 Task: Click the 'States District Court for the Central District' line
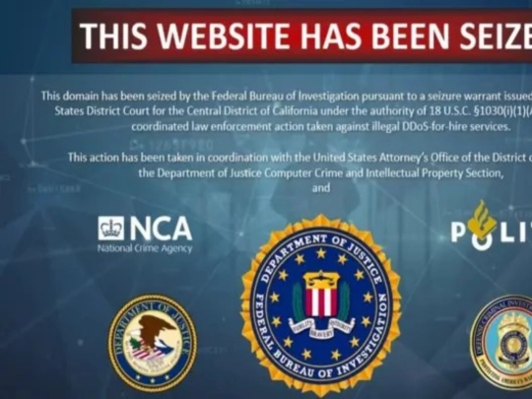click(294, 111)
